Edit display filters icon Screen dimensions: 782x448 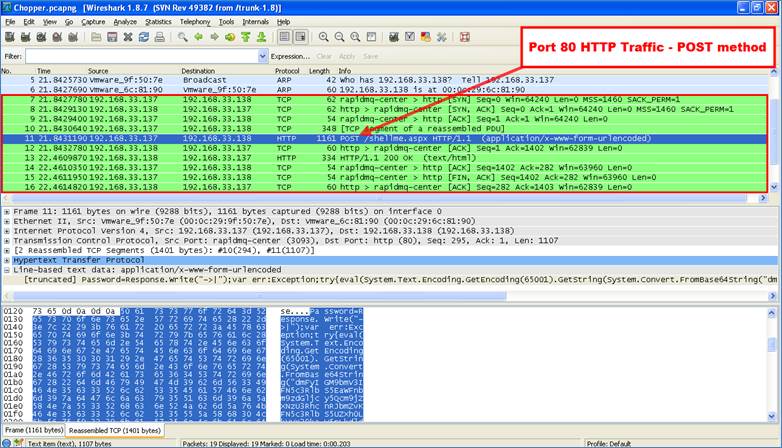pyautogui.click(x=410, y=37)
